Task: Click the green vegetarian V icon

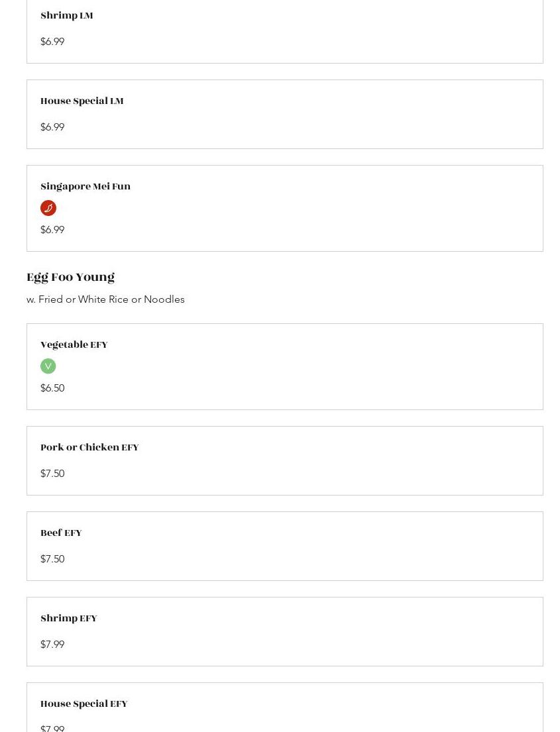Action: [48, 366]
